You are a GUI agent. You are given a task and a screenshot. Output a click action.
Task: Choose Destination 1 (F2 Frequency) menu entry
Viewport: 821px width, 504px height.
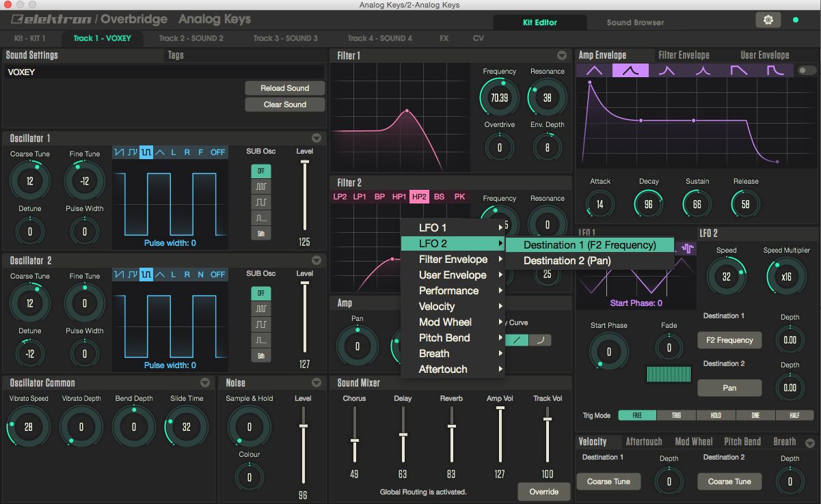590,244
